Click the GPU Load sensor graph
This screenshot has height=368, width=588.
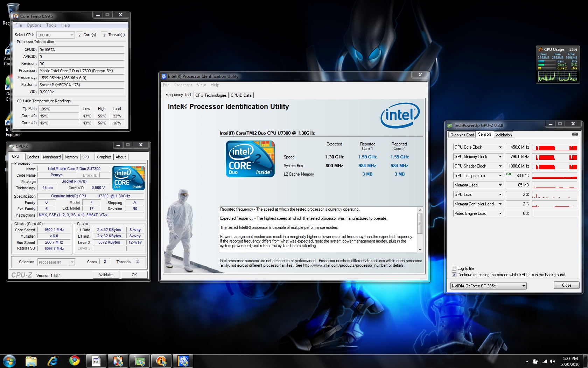555,195
